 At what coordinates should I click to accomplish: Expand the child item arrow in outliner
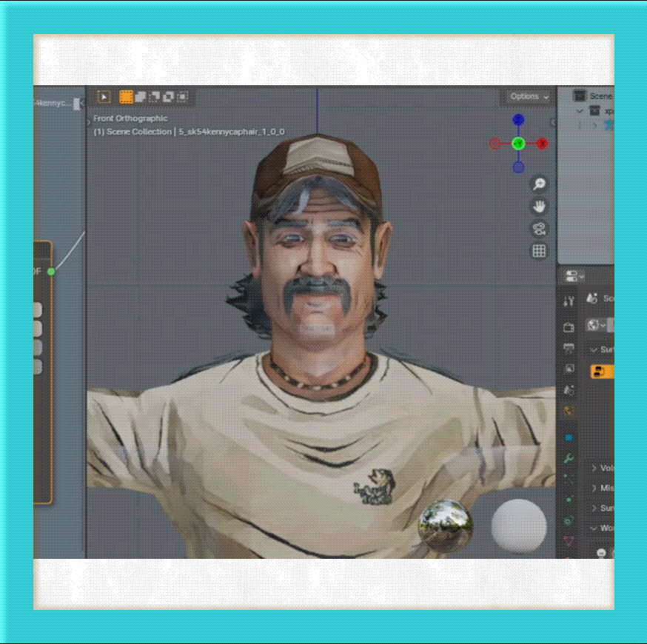point(594,125)
